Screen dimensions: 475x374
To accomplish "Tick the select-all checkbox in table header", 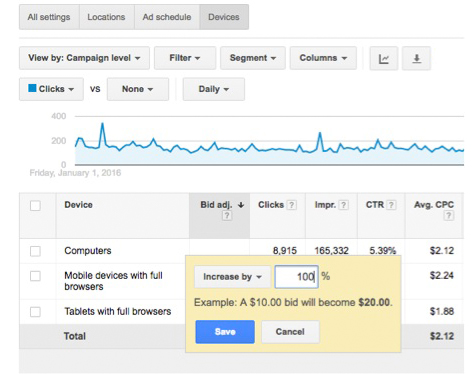I will point(35,205).
